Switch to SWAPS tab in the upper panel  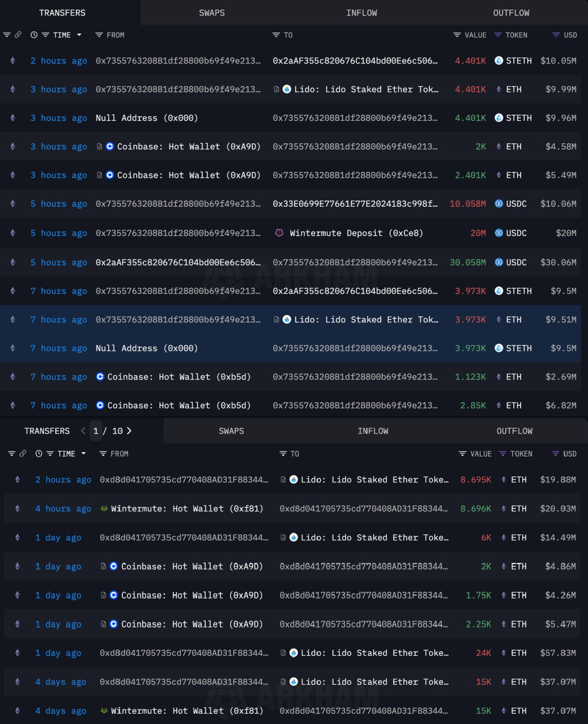[x=212, y=13]
